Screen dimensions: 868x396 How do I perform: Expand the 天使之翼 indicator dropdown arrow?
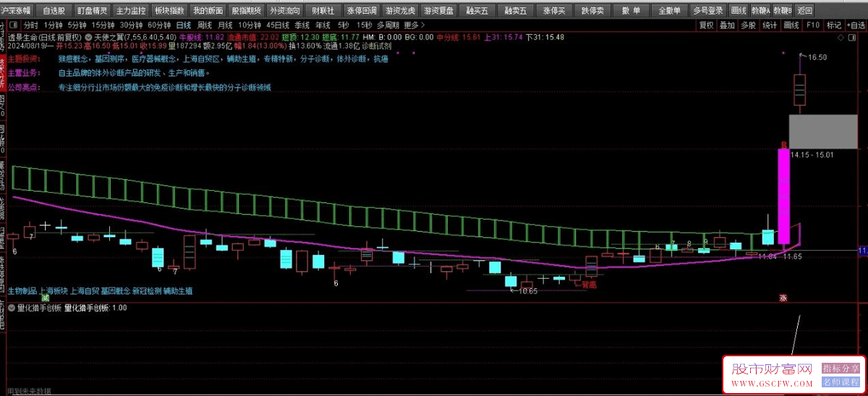[x=88, y=36]
